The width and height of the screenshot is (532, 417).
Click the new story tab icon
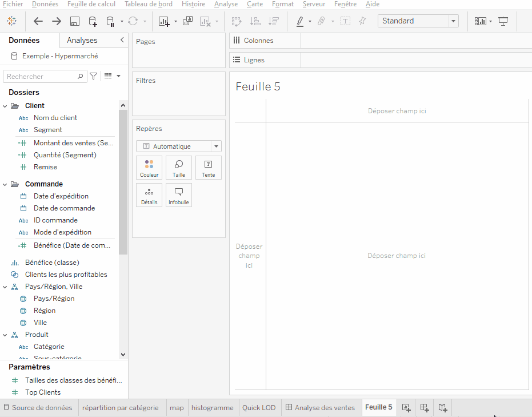point(443,407)
